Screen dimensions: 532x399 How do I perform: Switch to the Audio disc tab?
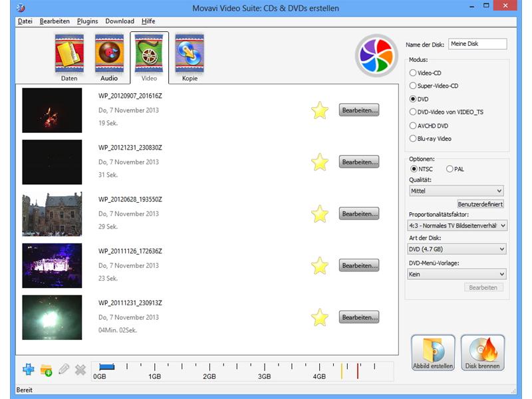109,58
